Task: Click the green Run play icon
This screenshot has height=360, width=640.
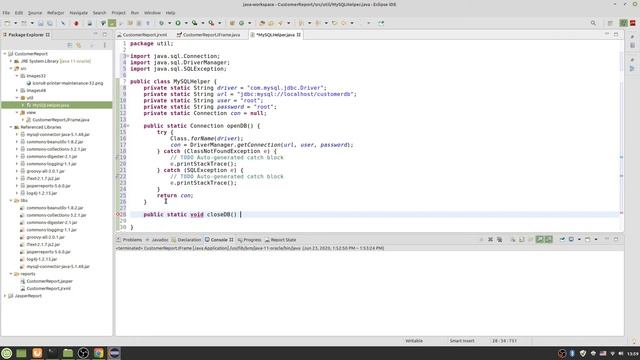Action: [x=178, y=23]
